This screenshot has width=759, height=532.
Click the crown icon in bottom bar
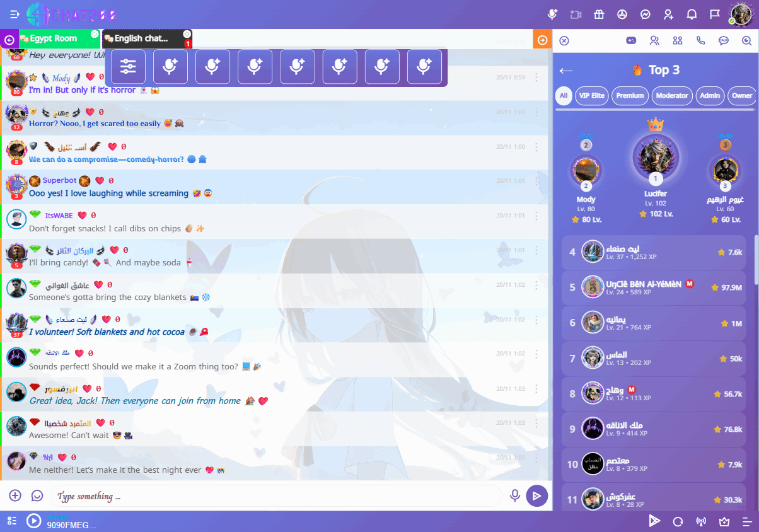click(x=724, y=521)
